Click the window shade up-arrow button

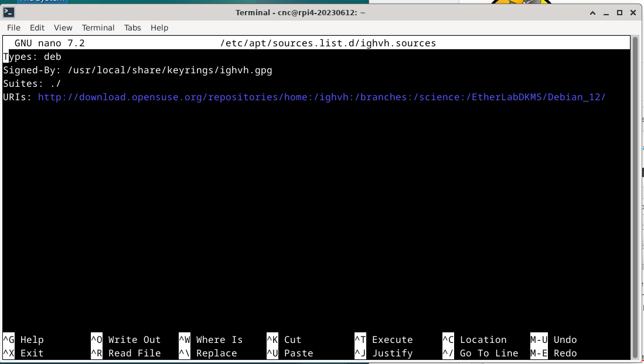coord(592,13)
